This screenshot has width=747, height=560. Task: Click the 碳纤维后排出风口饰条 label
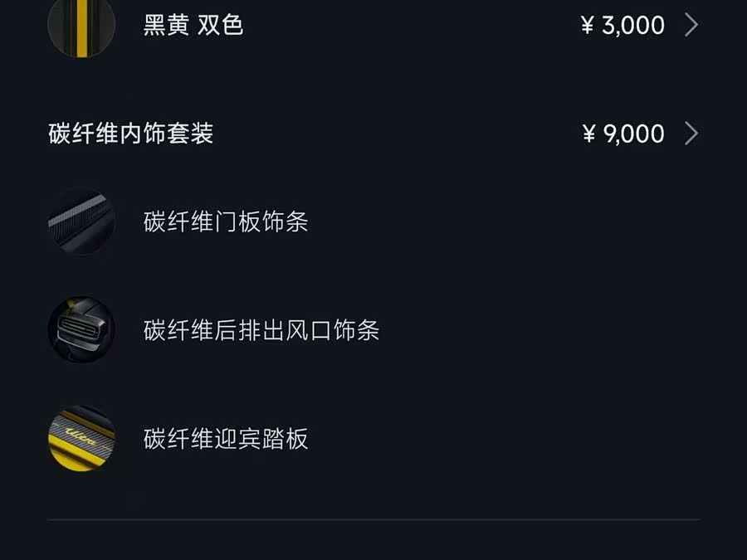coord(261,330)
